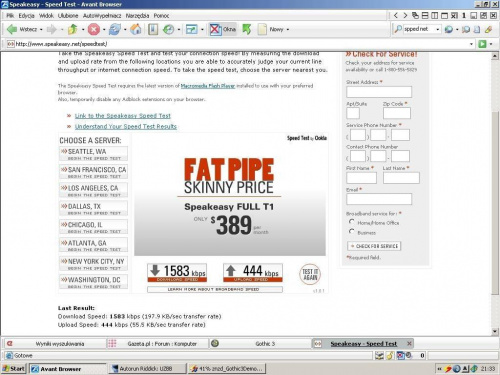Image resolution: width=500 pixels, height=375 pixels.
Task: Choose the Seattle, WA server
Action: (93, 154)
